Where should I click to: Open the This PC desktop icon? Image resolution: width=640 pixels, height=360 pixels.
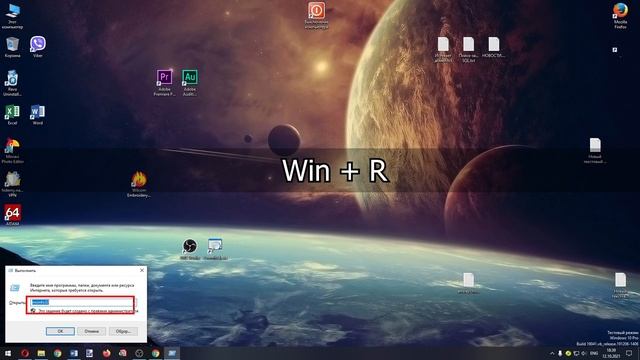point(12,16)
